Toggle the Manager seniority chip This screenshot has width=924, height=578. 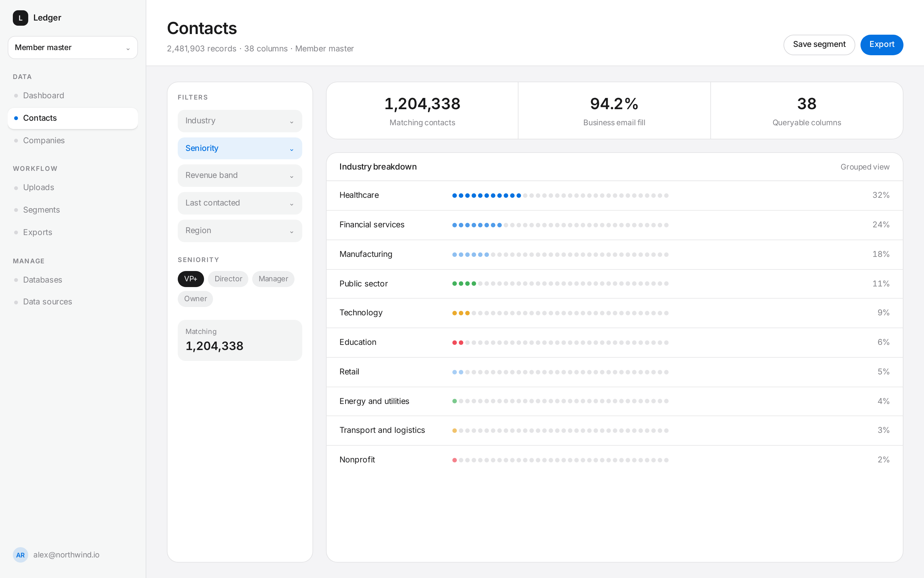click(273, 279)
